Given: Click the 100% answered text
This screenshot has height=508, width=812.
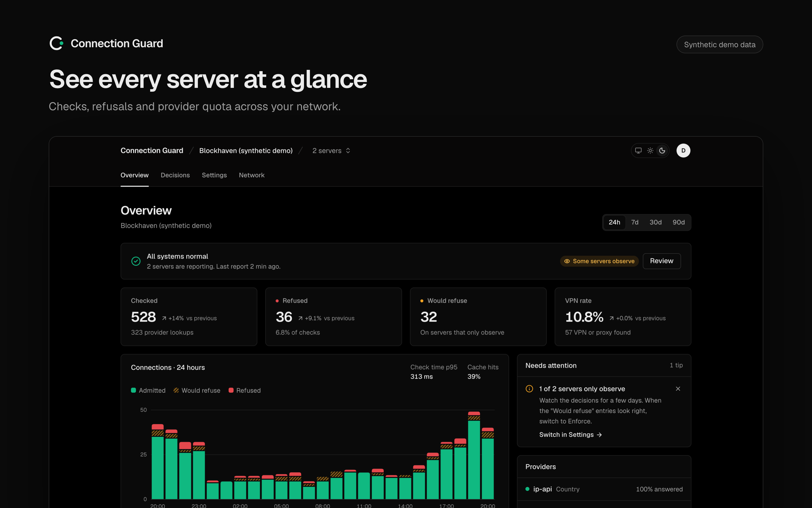Looking at the screenshot, I should pyautogui.click(x=659, y=489).
